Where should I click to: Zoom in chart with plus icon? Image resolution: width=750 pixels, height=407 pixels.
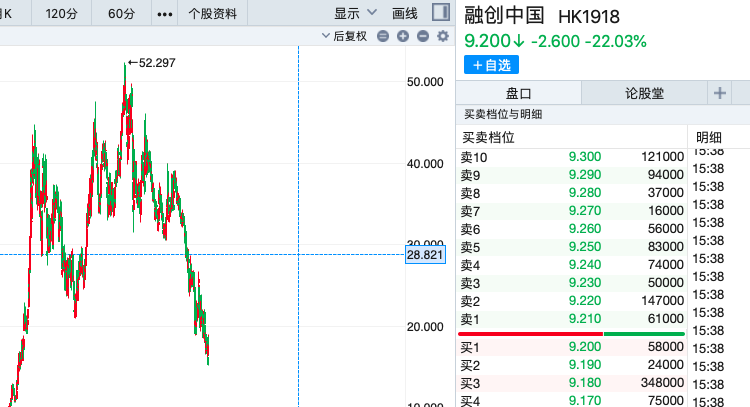point(403,36)
